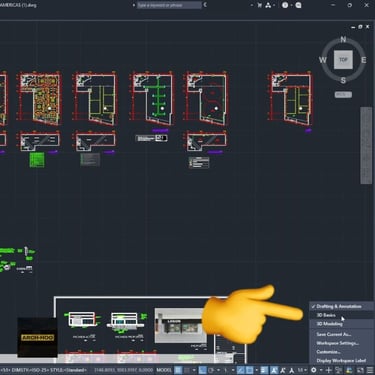Toggle 2D object snap icon
The height and width of the screenshot is (375, 375).
tap(249, 370)
